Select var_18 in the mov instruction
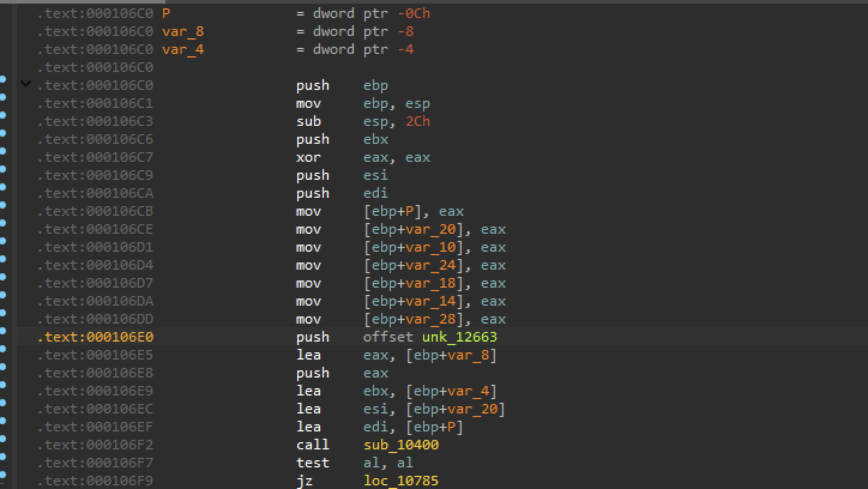 click(x=430, y=283)
